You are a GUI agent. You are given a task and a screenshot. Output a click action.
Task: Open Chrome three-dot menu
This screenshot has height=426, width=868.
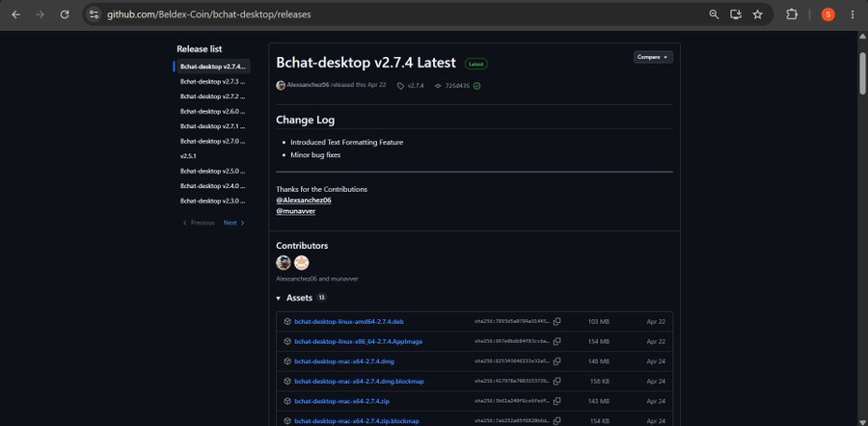click(853, 14)
